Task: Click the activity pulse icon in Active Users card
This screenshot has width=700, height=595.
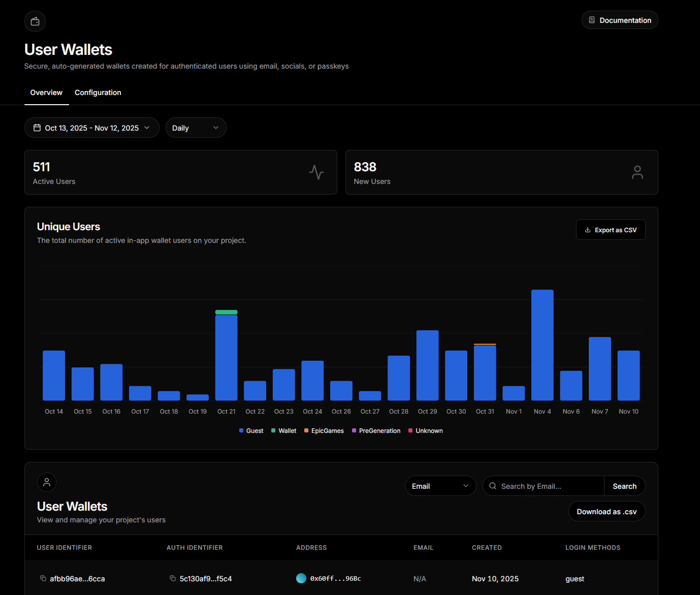Action: point(316,172)
